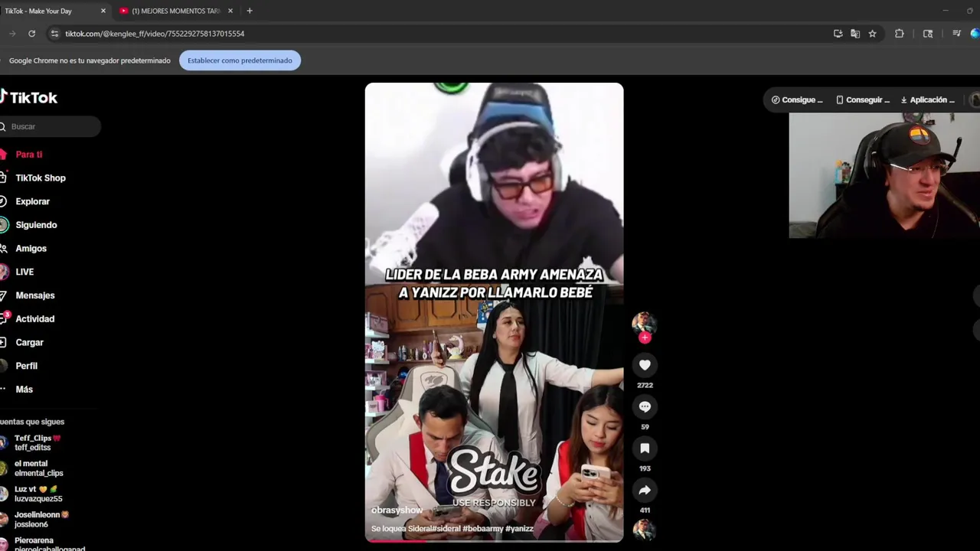View site information icon in address bar
The height and width of the screenshot is (551, 980).
click(x=54, y=34)
